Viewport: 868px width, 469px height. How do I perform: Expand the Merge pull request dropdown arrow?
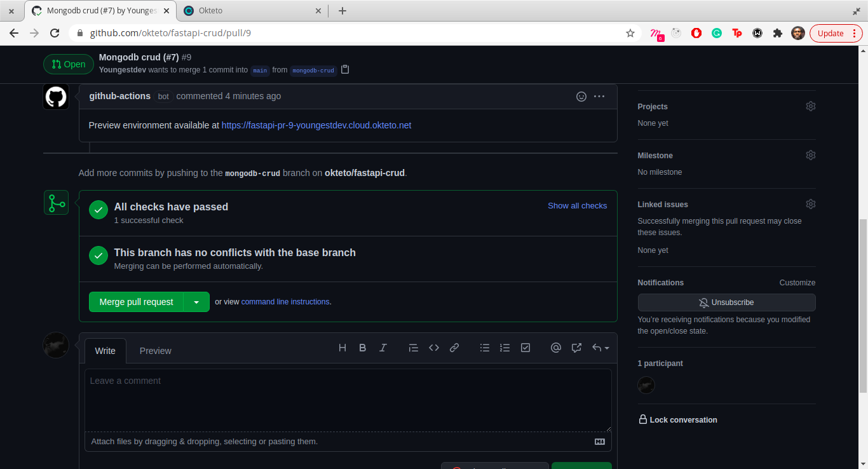coord(196,302)
